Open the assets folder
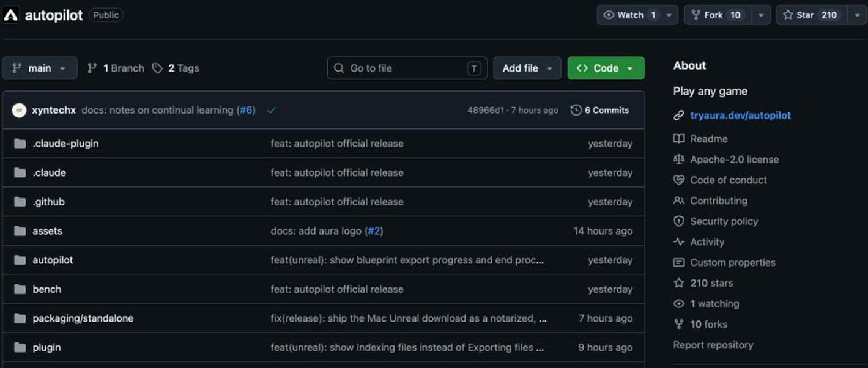 click(47, 231)
